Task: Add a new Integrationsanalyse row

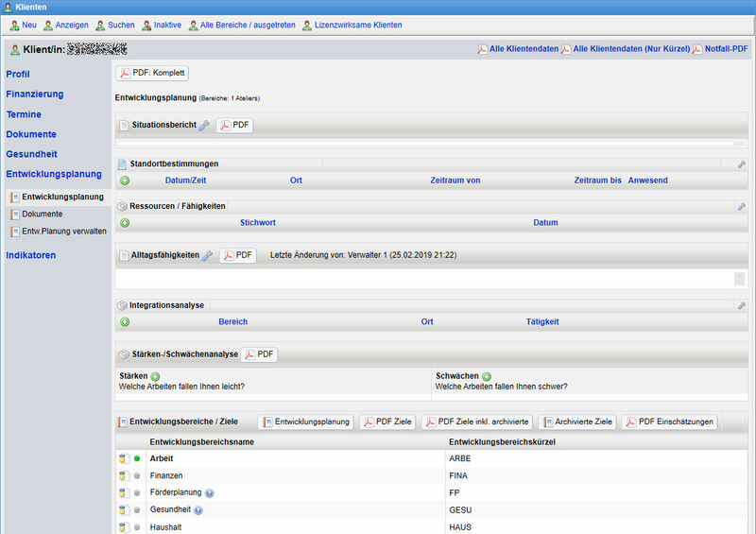Action: pyautogui.click(x=125, y=322)
